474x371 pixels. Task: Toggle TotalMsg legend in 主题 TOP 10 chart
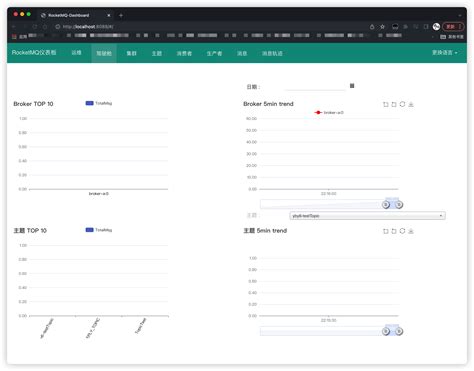pyautogui.click(x=99, y=230)
